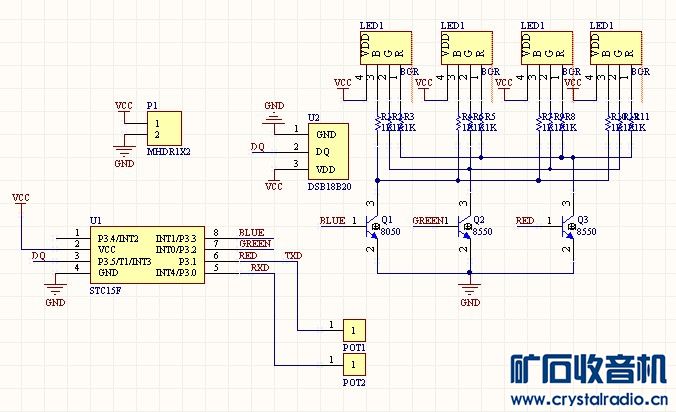The height and width of the screenshot is (412, 676).
Task: Select the STC15F microcontroller U1 block
Action: point(147,255)
